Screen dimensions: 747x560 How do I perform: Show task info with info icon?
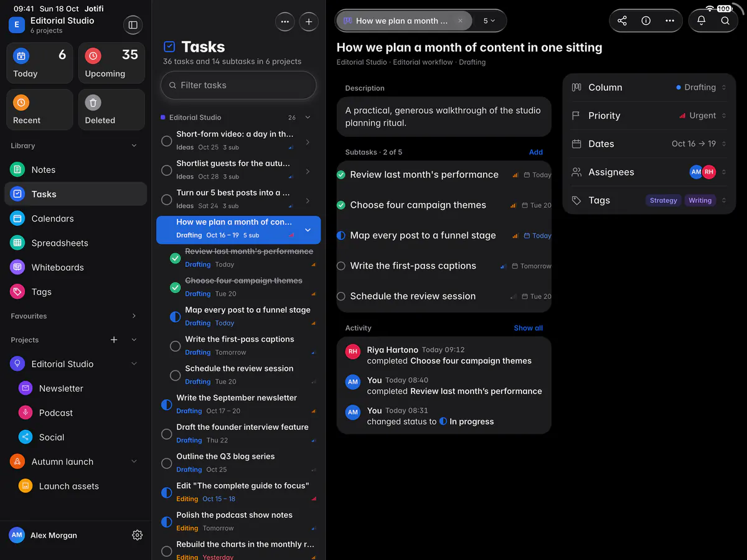[x=646, y=21]
